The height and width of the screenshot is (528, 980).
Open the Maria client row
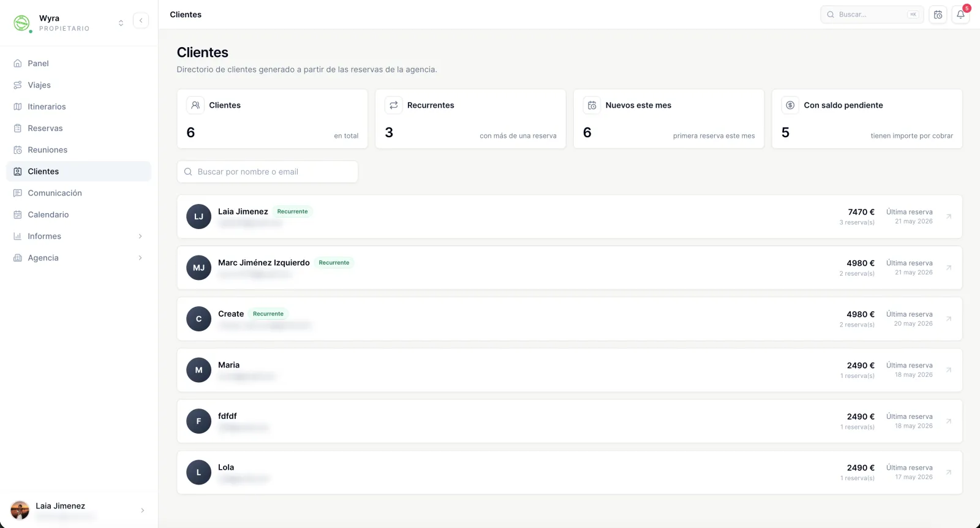(x=570, y=370)
